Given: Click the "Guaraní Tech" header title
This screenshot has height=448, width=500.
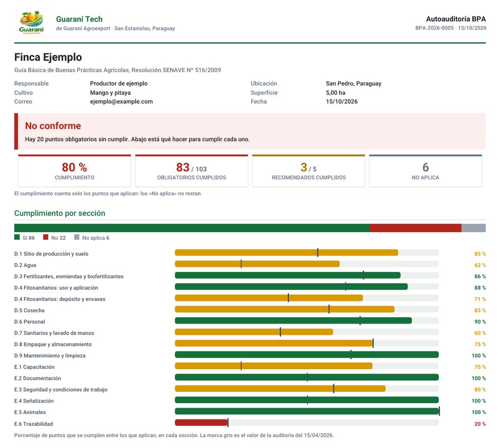Looking at the screenshot, I should coord(79,19).
